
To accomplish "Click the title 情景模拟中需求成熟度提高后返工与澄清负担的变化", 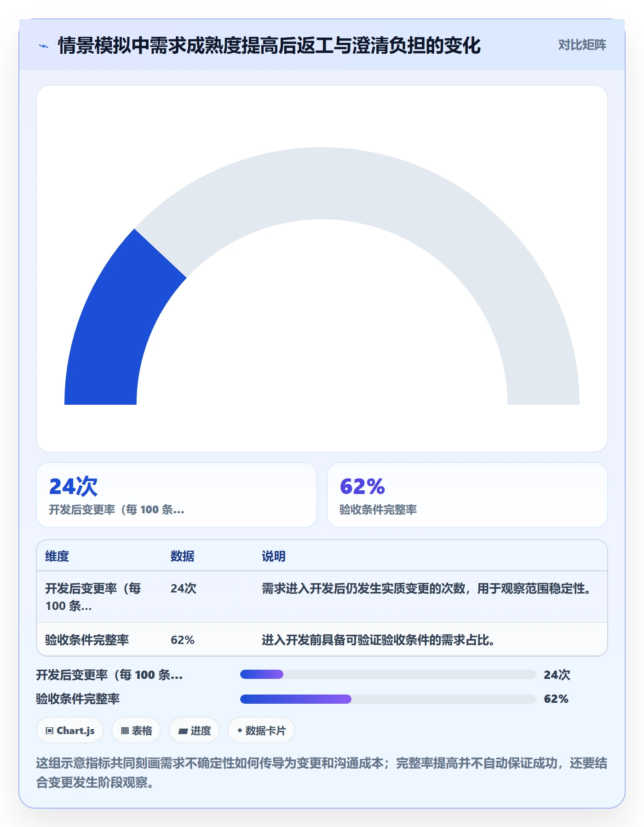I will (x=269, y=46).
